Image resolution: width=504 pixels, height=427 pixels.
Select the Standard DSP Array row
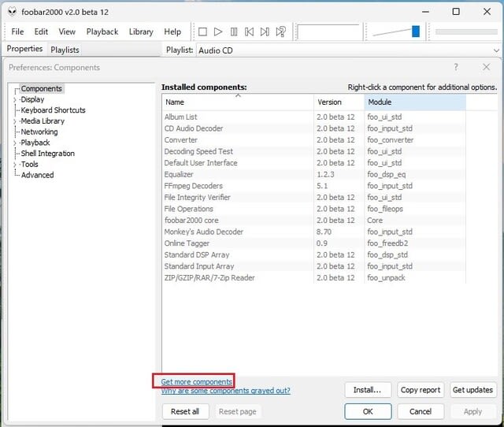point(314,255)
